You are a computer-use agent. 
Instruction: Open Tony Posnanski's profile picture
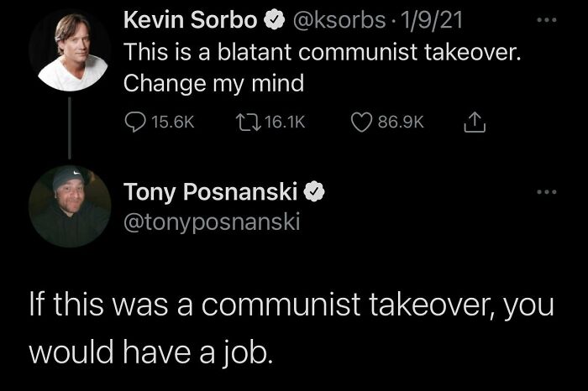(x=69, y=206)
